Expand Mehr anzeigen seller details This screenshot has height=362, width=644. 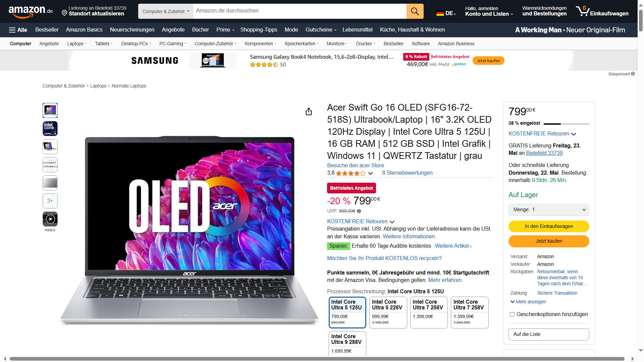click(528, 302)
